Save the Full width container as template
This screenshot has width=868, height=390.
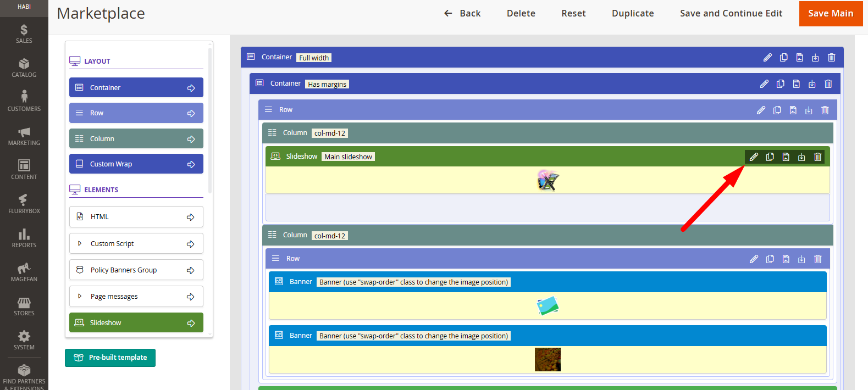click(x=799, y=58)
